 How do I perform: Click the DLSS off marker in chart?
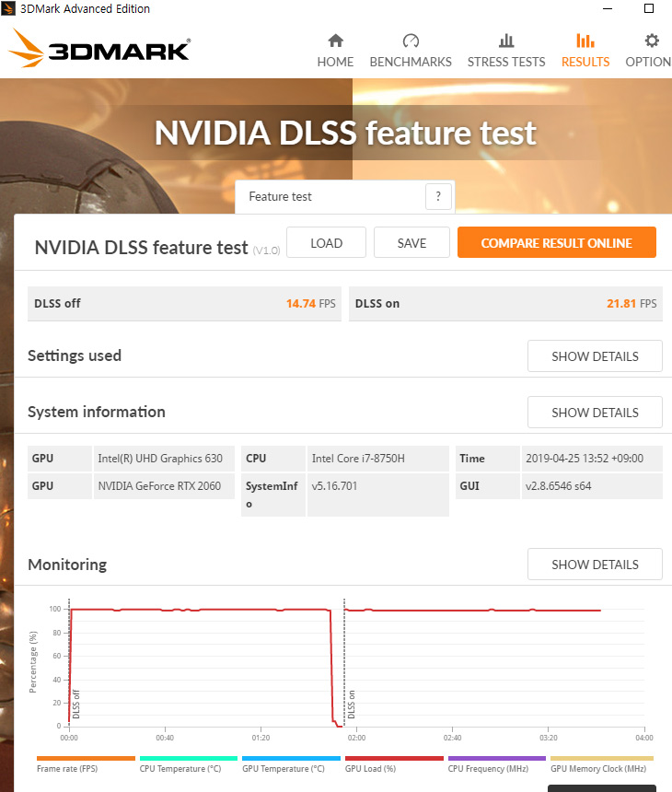pyautogui.click(x=76, y=705)
